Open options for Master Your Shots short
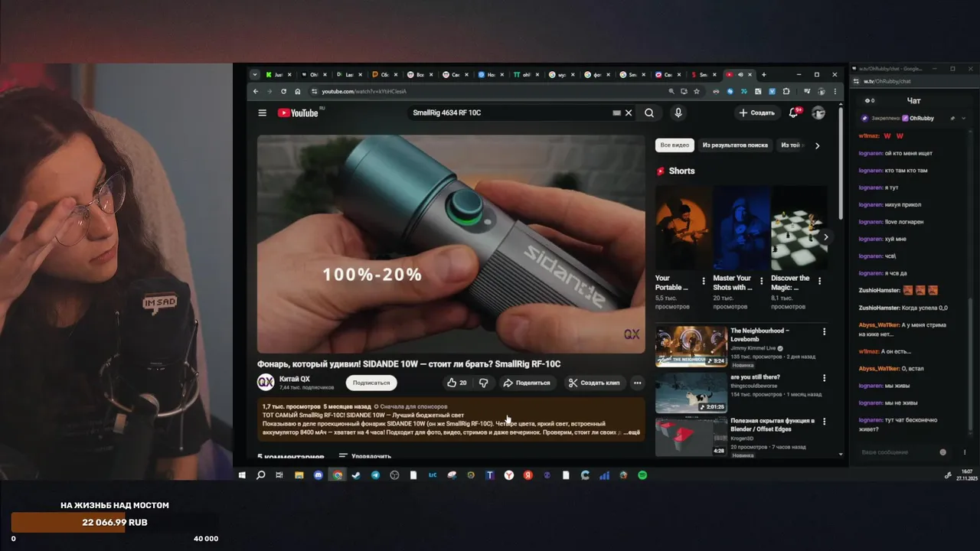 point(762,281)
